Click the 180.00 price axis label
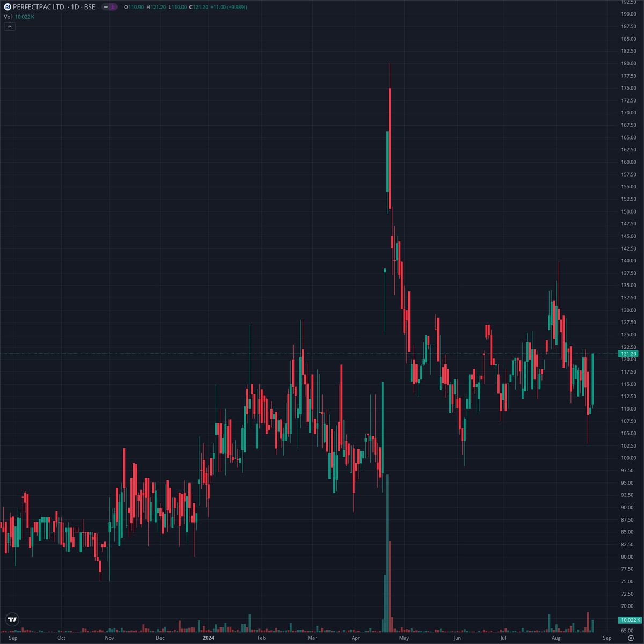 [628, 63]
